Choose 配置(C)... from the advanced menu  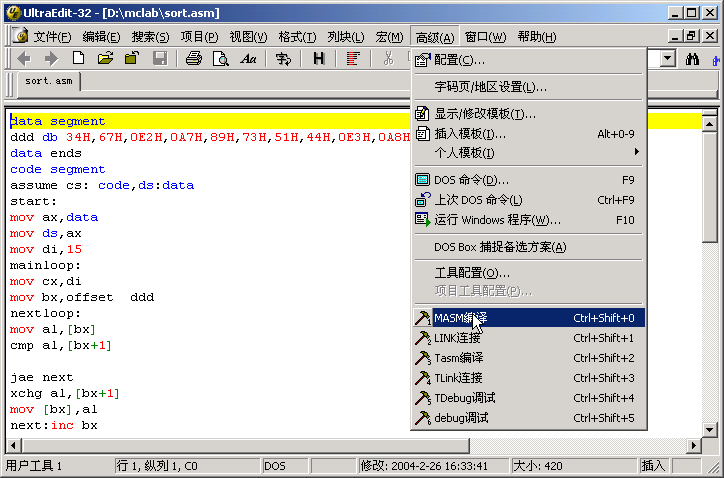529,60
